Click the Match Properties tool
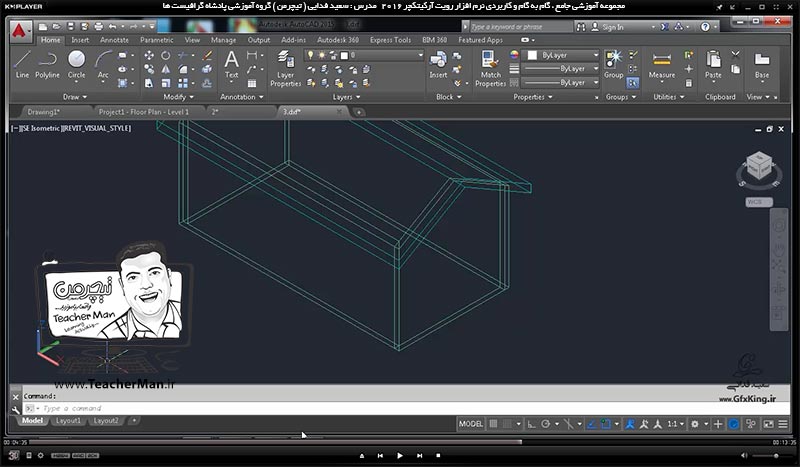This screenshot has height=467, width=800. click(x=490, y=69)
